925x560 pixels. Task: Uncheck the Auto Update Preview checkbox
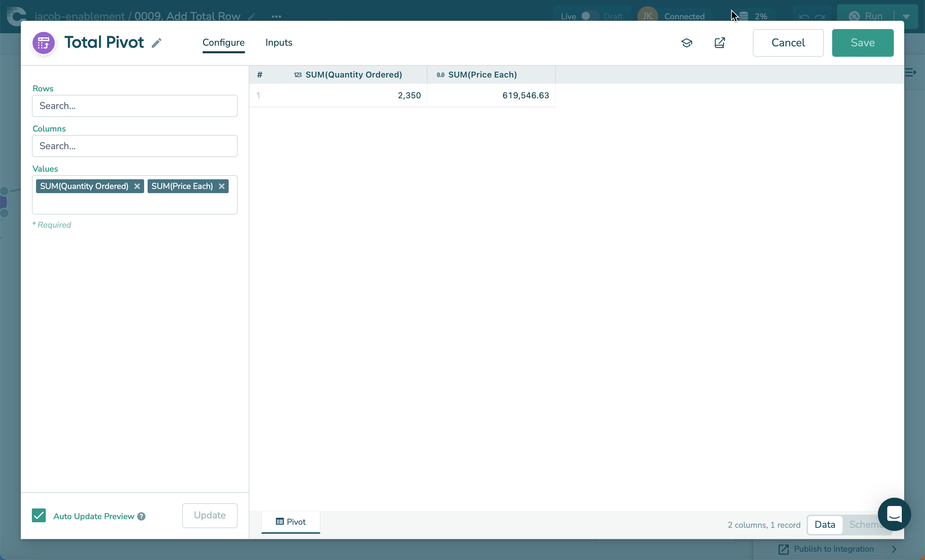click(39, 515)
